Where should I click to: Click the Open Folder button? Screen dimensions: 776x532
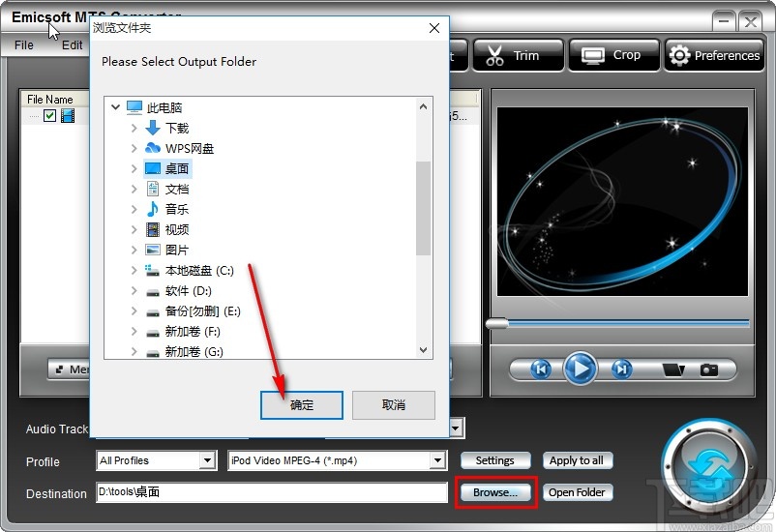coord(577,492)
